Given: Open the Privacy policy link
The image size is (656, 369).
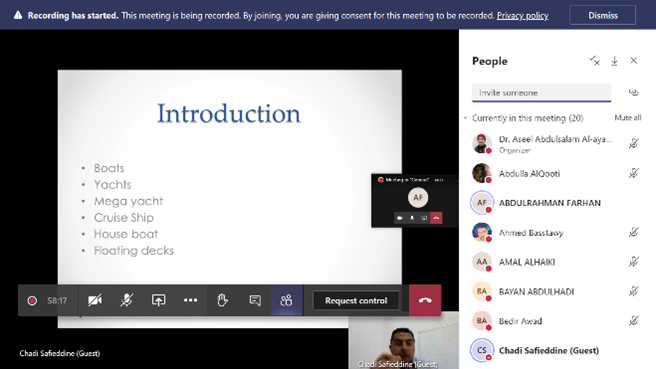Looking at the screenshot, I should point(523,15).
